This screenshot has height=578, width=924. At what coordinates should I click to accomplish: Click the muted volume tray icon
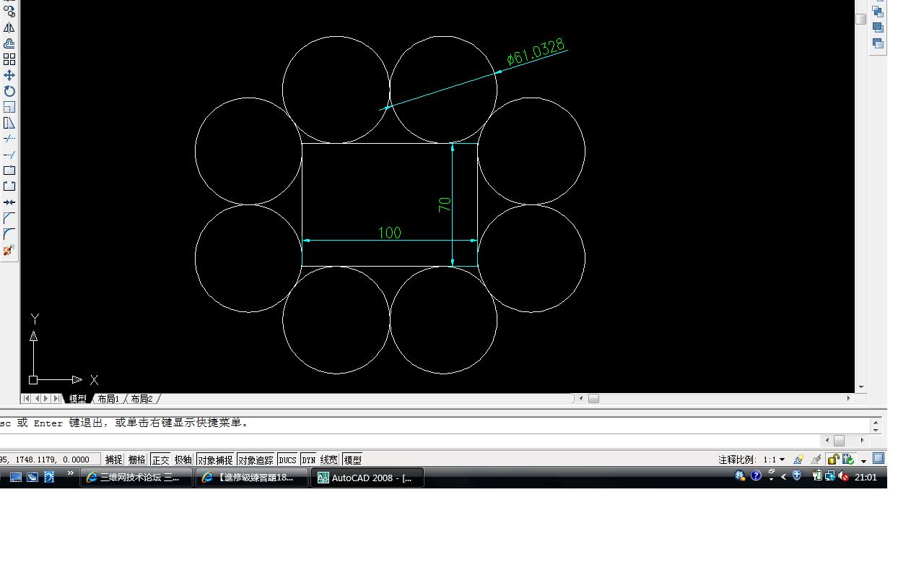click(844, 476)
